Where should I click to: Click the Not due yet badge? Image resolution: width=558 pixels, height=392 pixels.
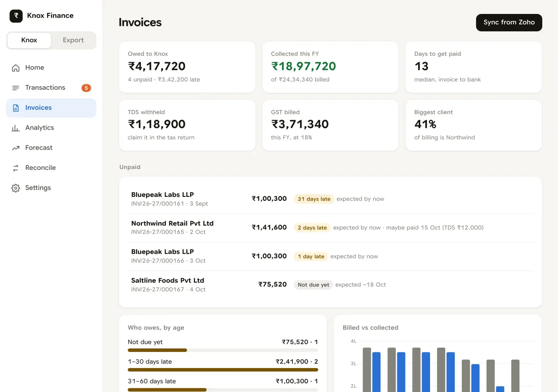pos(313,285)
